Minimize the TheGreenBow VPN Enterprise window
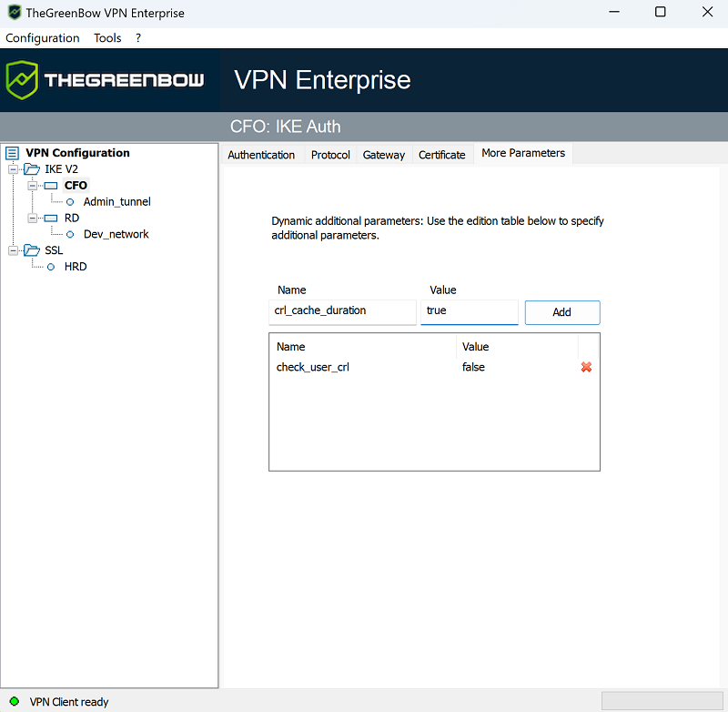Image resolution: width=728 pixels, height=712 pixels. [x=614, y=12]
